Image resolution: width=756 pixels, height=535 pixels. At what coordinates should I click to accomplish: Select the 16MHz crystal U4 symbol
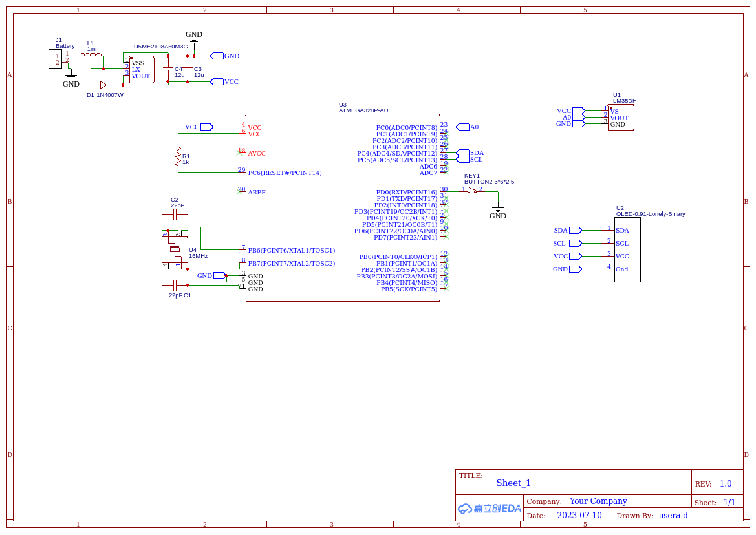(x=175, y=249)
